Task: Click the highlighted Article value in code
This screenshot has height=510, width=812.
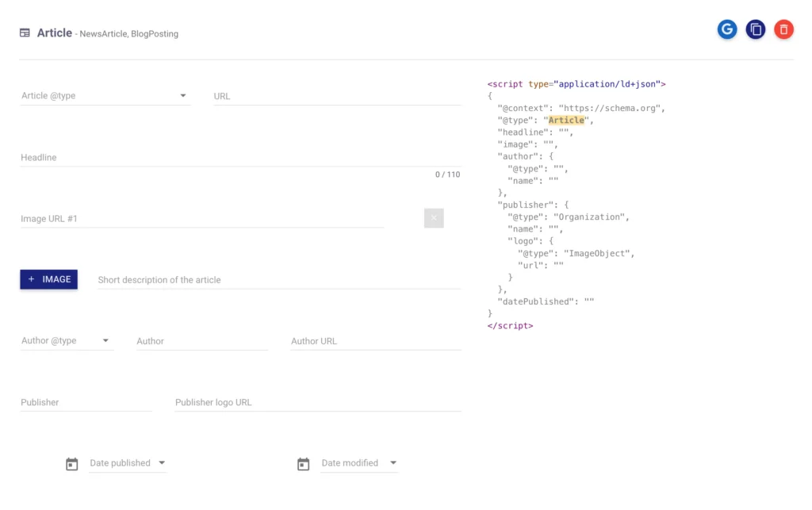Action: (x=566, y=120)
